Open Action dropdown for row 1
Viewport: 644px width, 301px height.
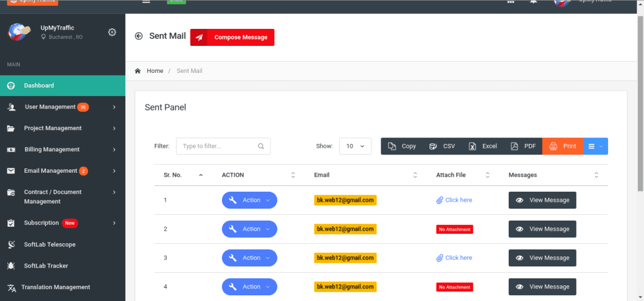(250, 200)
